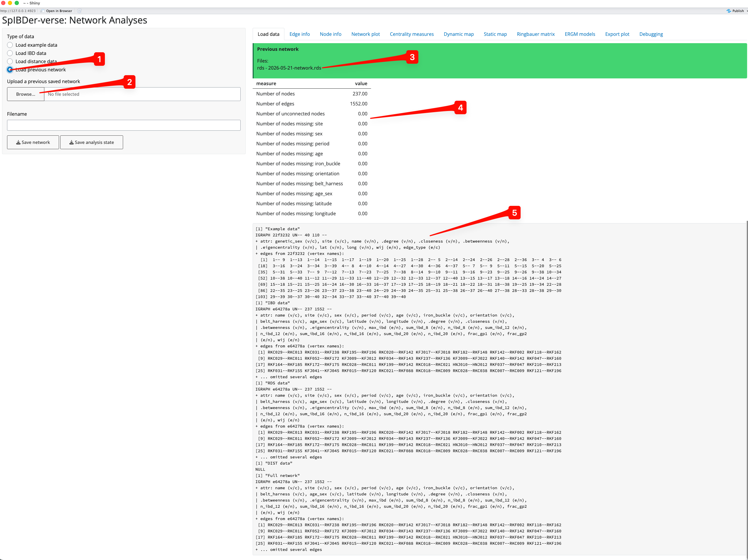The width and height of the screenshot is (748, 560).
Task: Click the value 237.00
Action: click(x=360, y=94)
